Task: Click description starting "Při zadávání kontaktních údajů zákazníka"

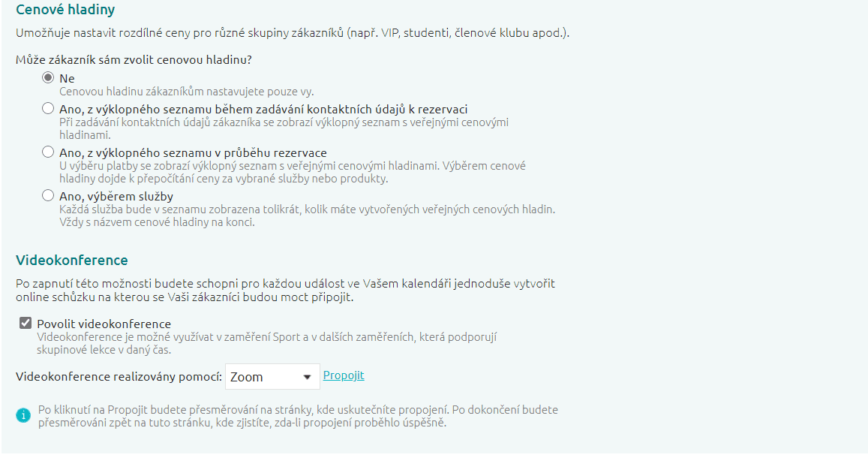Action: [x=284, y=128]
